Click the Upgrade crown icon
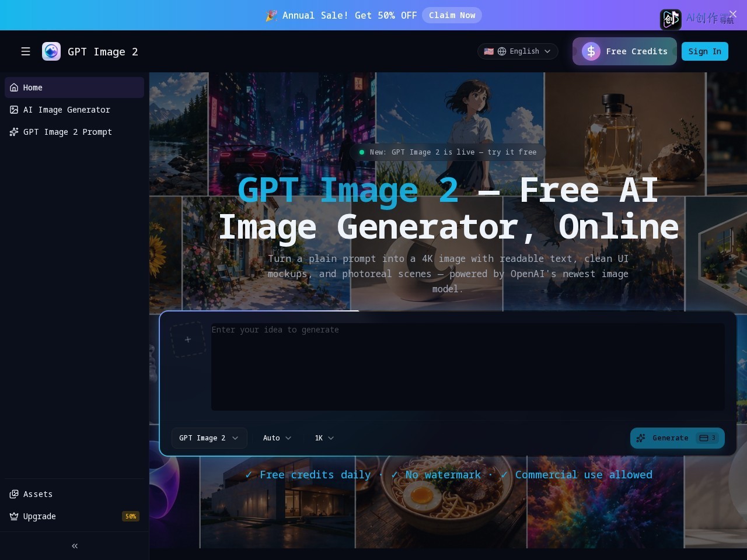Image resolution: width=747 pixels, height=560 pixels. point(14,516)
